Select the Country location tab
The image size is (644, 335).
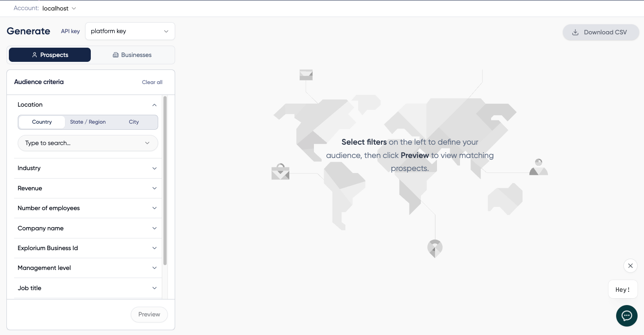click(x=42, y=122)
